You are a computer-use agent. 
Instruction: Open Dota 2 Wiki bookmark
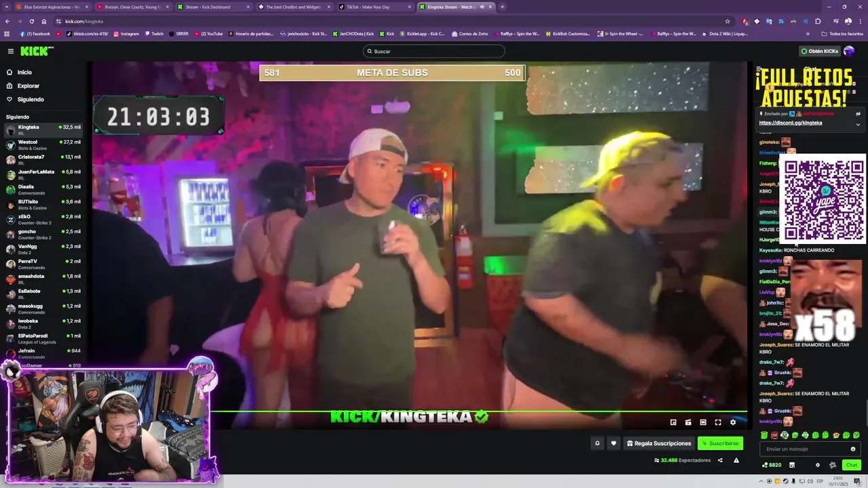click(724, 34)
